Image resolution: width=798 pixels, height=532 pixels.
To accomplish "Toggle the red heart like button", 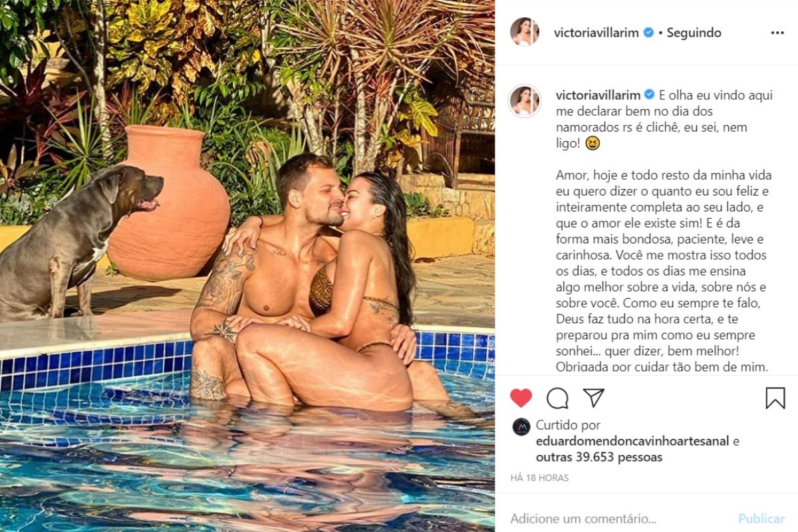I will click(521, 398).
